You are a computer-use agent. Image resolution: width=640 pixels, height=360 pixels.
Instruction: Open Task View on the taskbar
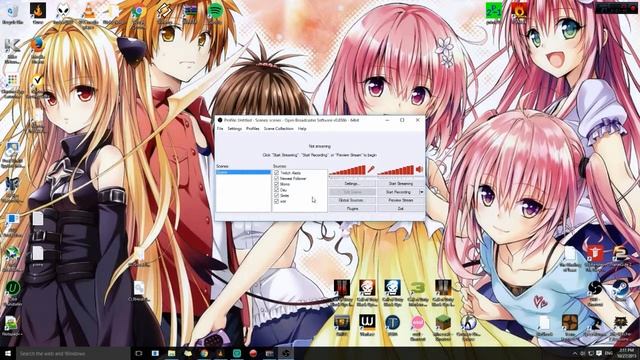[139, 353]
